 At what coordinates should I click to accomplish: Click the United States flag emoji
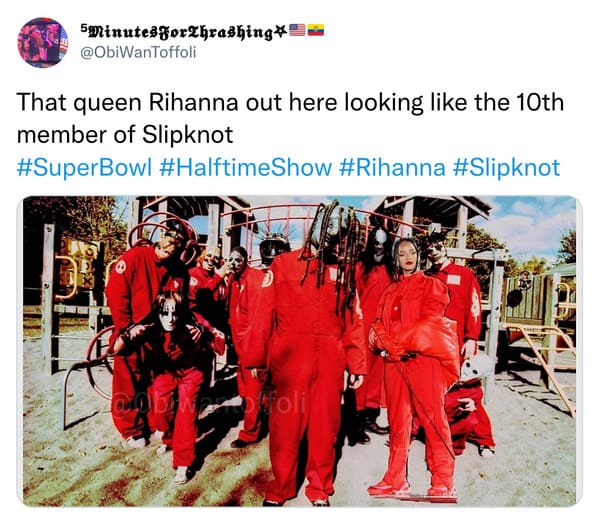coord(297,30)
